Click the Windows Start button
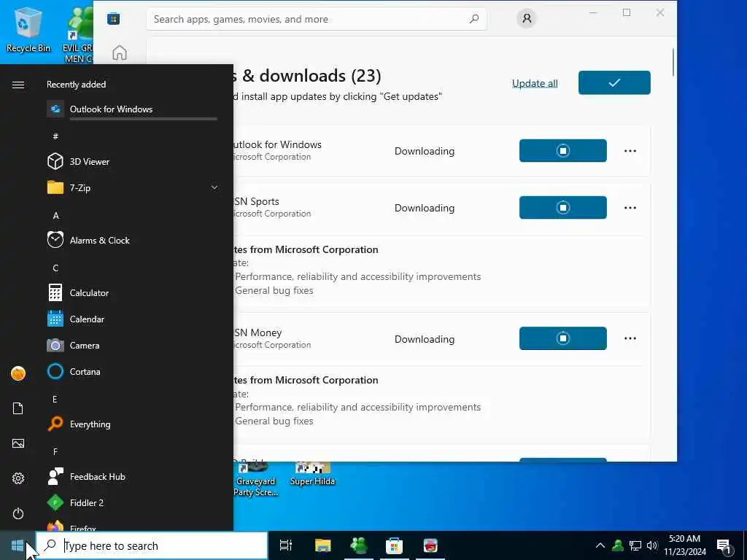Screen dimensions: 747x560 pos(18,545)
